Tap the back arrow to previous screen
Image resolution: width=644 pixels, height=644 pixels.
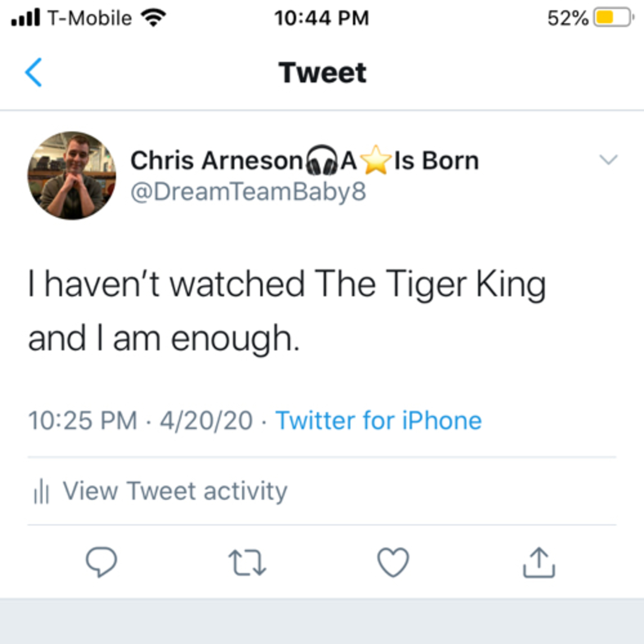tap(33, 72)
